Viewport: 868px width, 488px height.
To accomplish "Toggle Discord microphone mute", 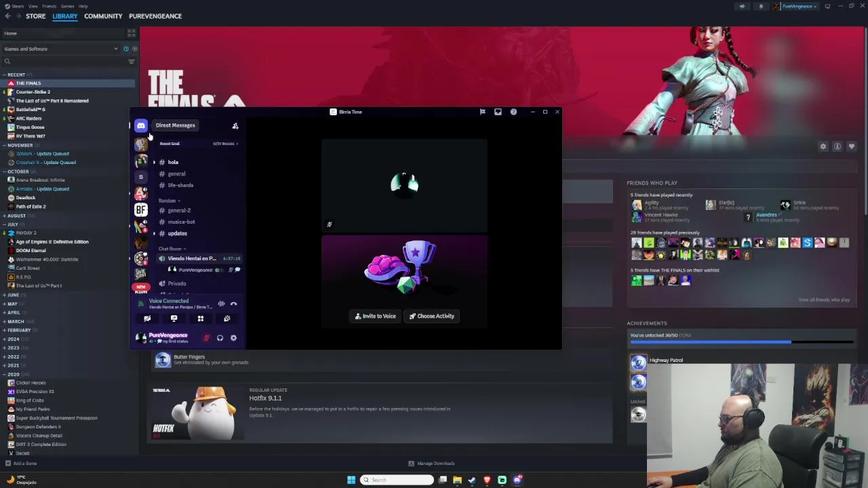I will tap(206, 338).
